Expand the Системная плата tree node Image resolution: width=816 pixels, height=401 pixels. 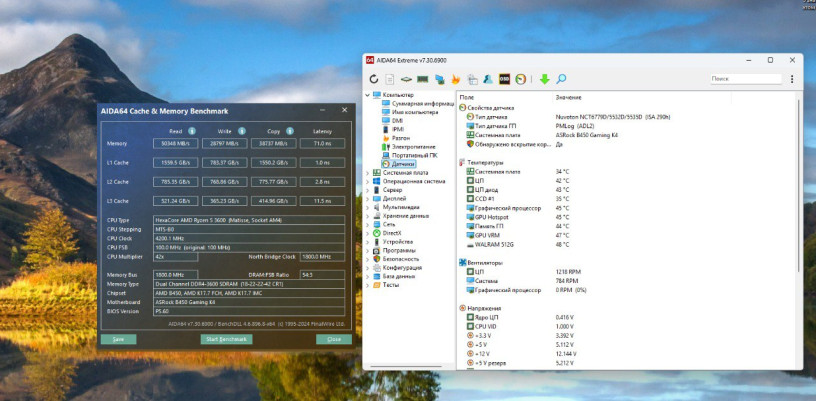pyautogui.click(x=367, y=173)
